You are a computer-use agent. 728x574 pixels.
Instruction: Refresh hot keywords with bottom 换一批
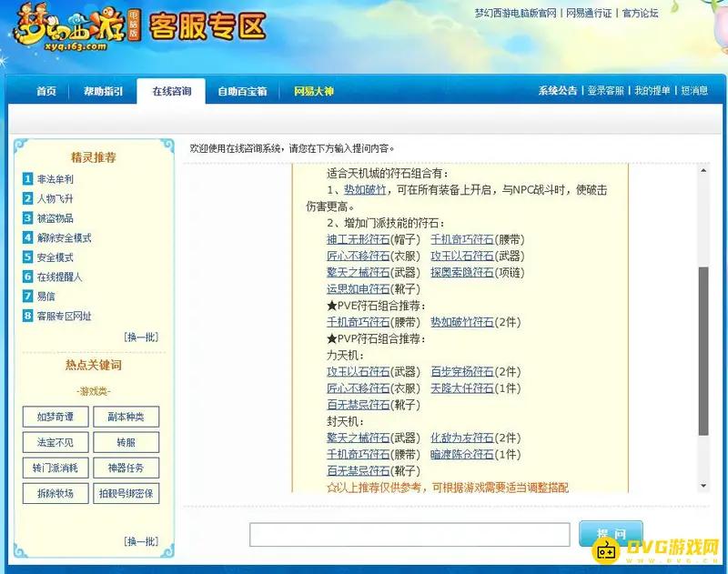(x=141, y=541)
